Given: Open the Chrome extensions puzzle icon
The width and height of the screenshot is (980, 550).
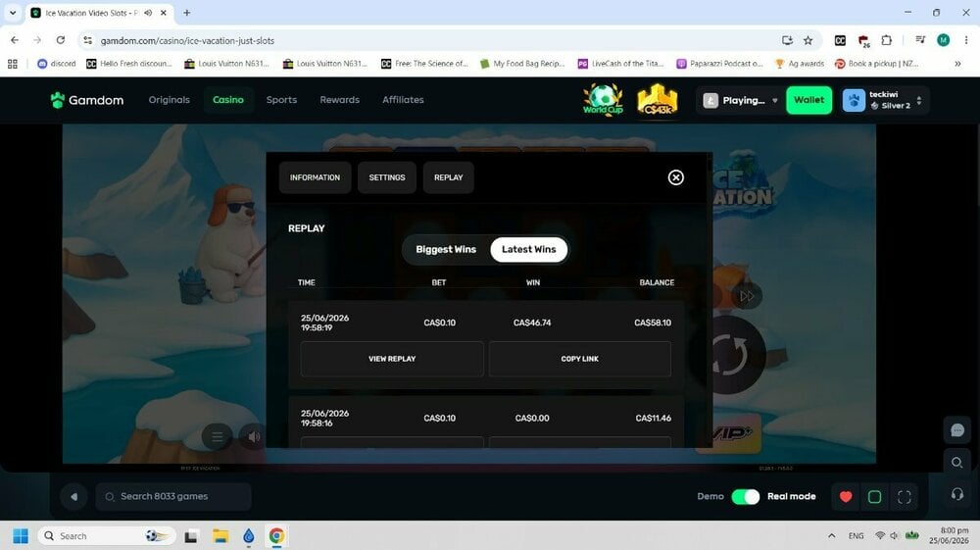Looking at the screenshot, I should click(x=886, y=40).
